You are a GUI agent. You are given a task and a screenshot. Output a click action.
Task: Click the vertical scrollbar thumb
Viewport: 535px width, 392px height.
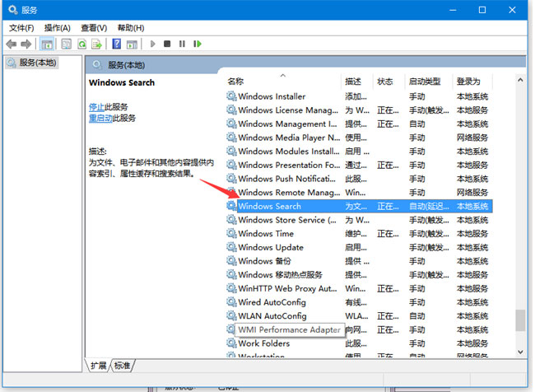coord(520,320)
